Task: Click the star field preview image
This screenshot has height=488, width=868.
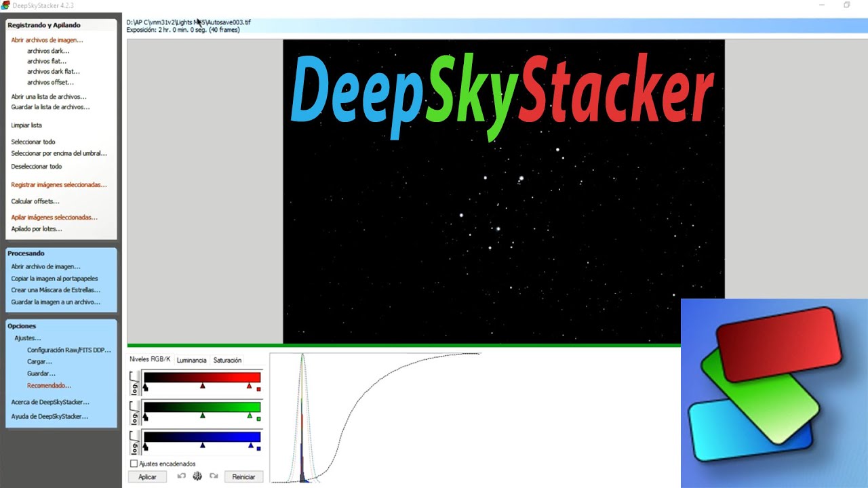Action: point(503,192)
